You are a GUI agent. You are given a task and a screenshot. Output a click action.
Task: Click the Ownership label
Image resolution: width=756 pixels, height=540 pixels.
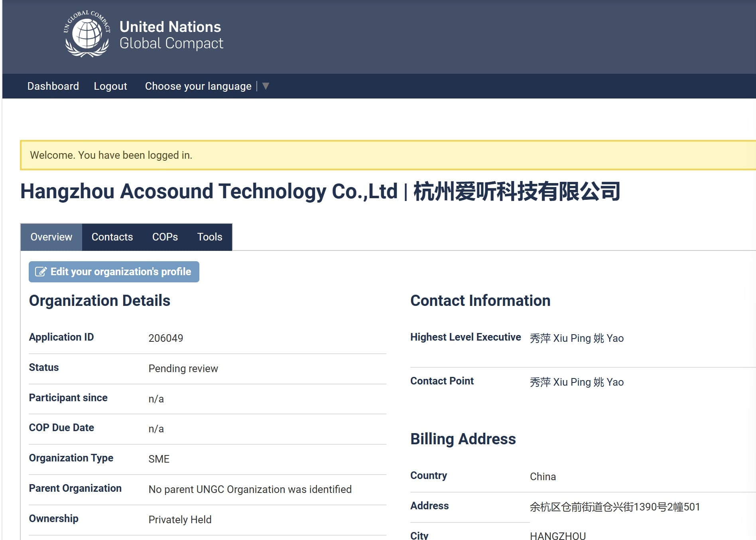pyautogui.click(x=54, y=518)
